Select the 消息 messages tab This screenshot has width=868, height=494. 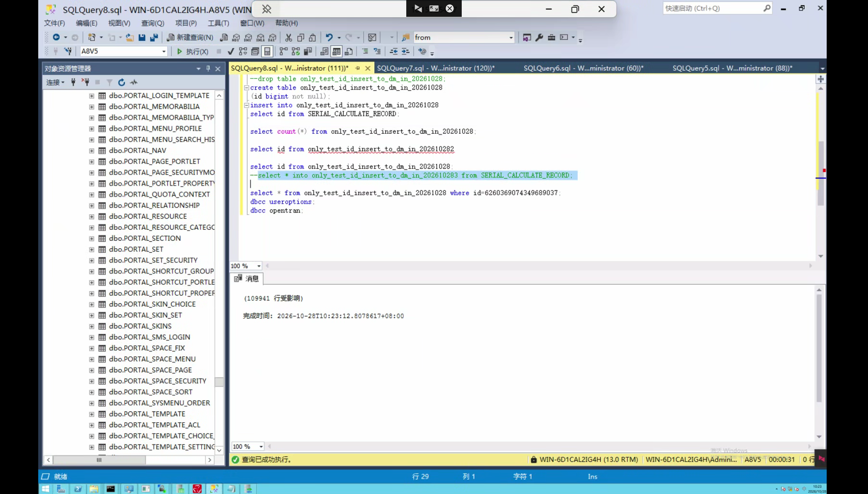[x=247, y=279]
